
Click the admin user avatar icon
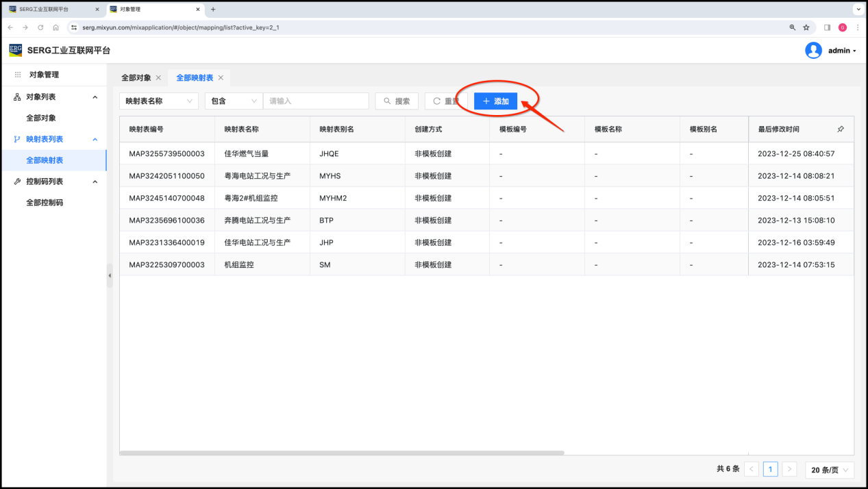813,51
